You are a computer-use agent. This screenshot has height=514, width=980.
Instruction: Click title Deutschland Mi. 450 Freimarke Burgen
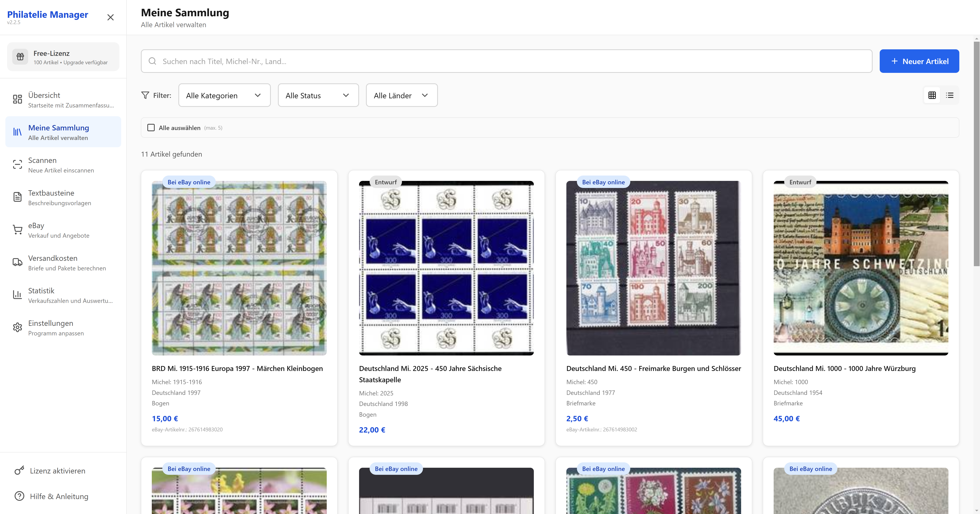[x=654, y=368]
